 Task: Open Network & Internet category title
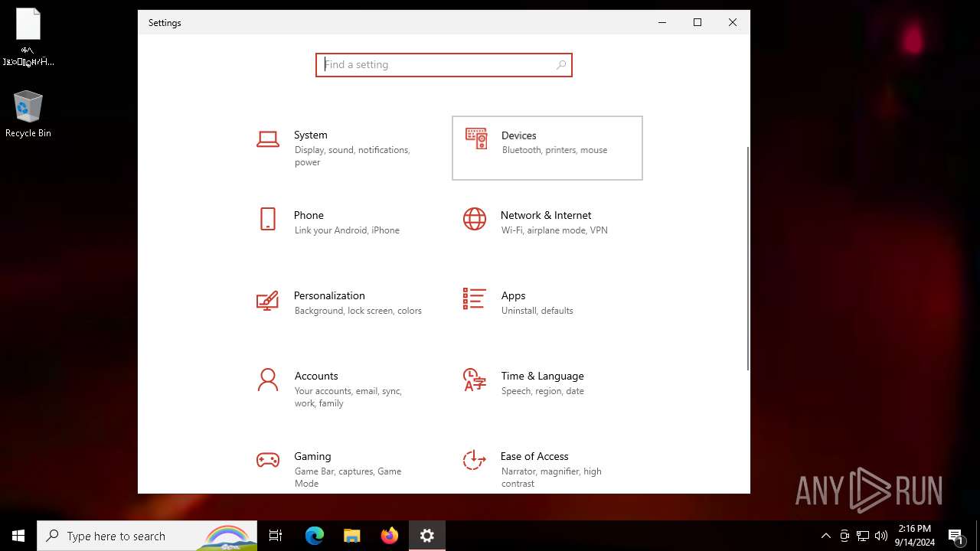click(x=546, y=215)
